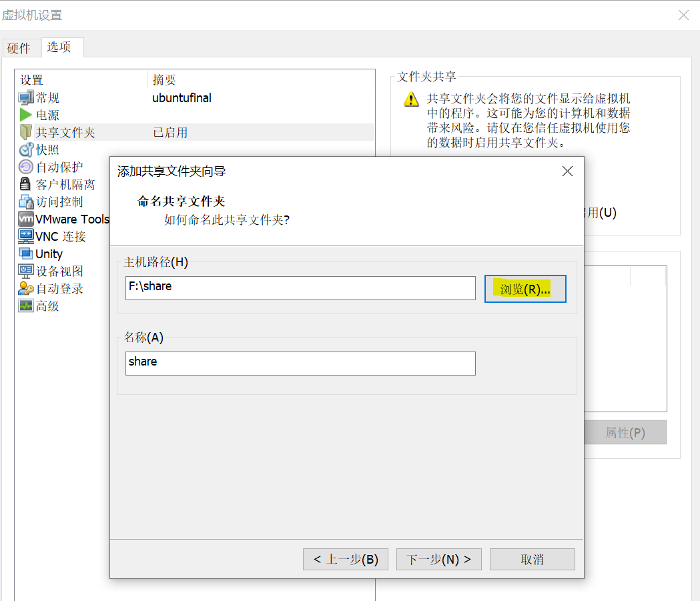This screenshot has height=601, width=700.
Task: Open the VMware Tools settings icon
Action: (x=27, y=219)
